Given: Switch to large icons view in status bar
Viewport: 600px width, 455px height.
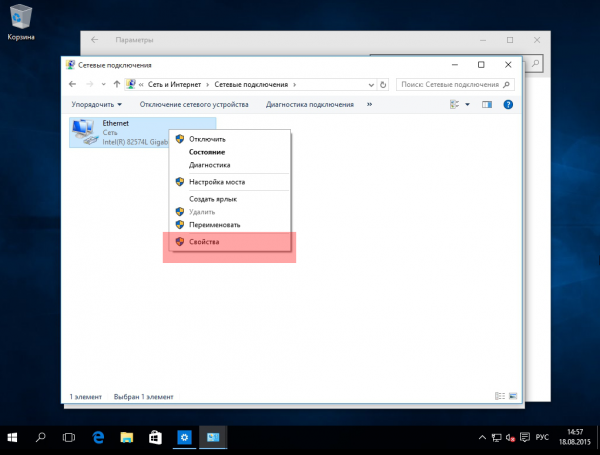Looking at the screenshot, I should tap(513, 396).
